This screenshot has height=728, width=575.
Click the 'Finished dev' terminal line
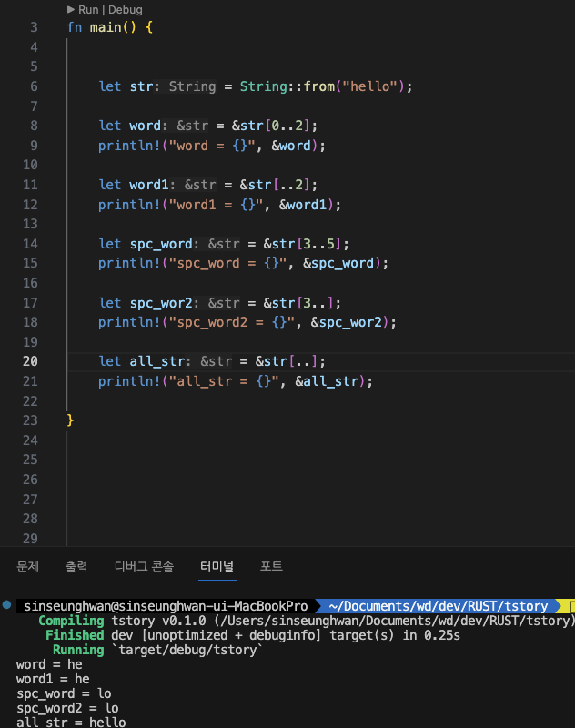tap(253, 635)
